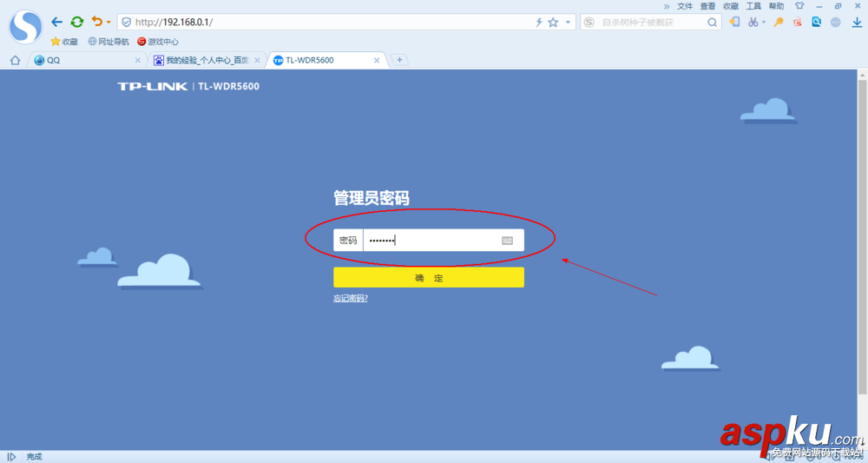Image resolution: width=868 pixels, height=463 pixels.
Task: Click the round three-dots more tools icon
Action: pos(836,23)
